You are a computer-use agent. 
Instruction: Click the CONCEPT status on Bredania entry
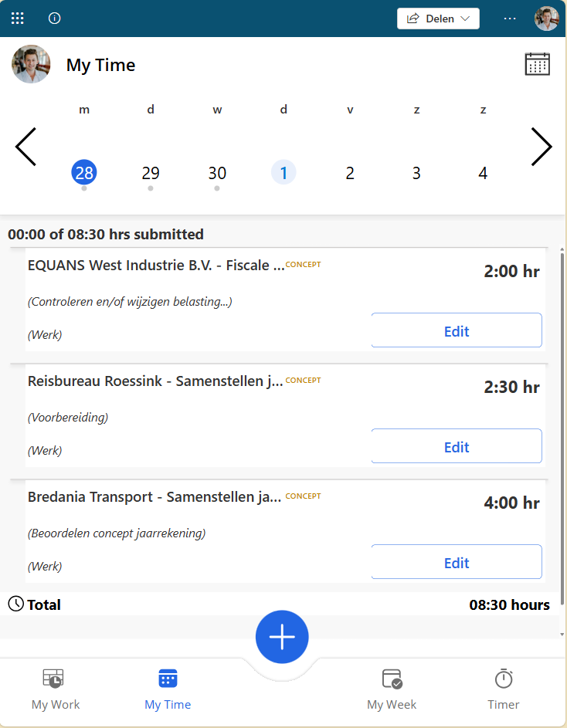303,496
